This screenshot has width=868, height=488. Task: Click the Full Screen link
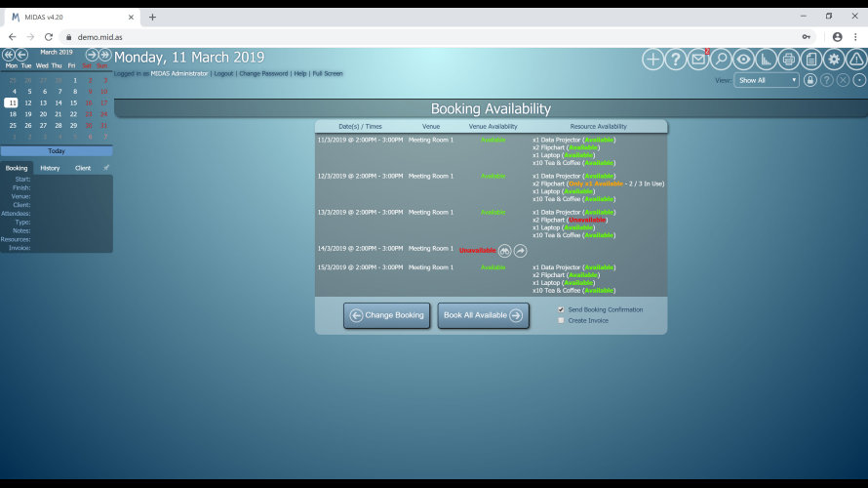328,73
